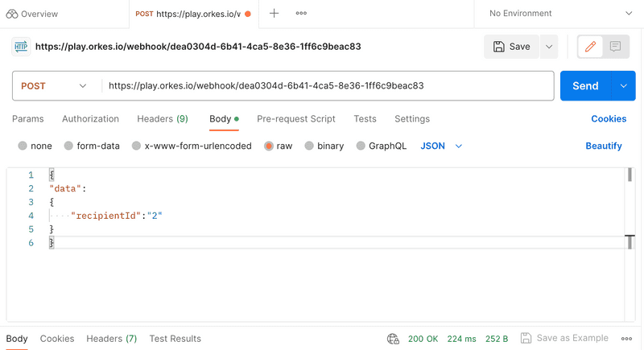Select the none body type radio
644x350 pixels.
[23, 146]
